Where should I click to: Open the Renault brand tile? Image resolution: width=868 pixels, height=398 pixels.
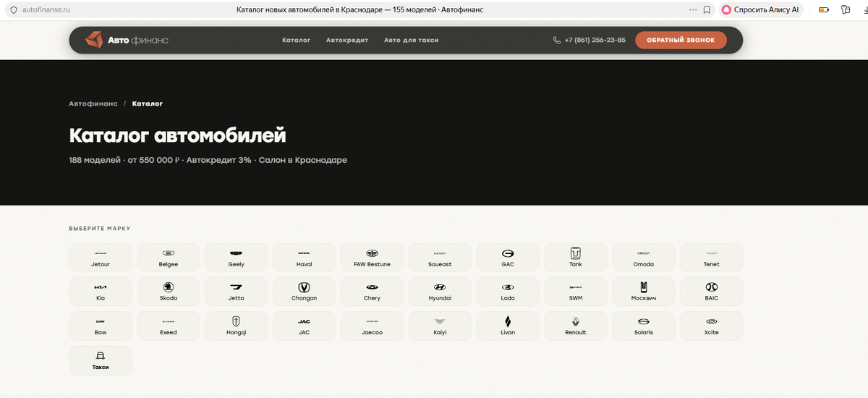576,326
